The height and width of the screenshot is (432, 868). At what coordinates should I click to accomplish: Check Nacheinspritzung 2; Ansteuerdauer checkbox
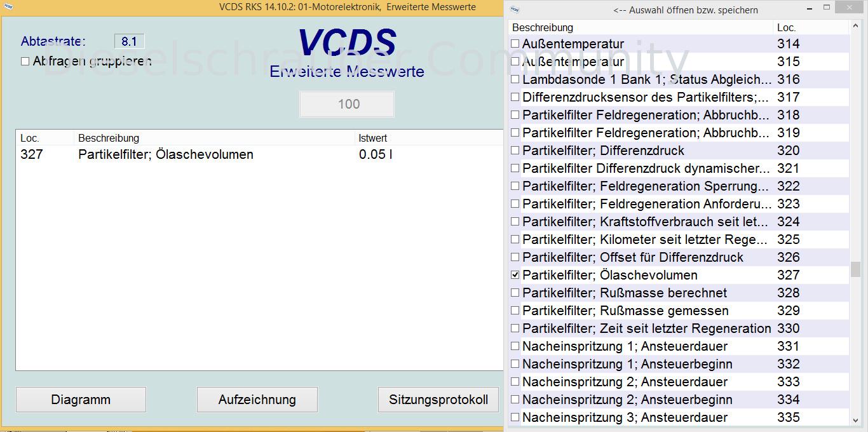pyautogui.click(x=515, y=382)
